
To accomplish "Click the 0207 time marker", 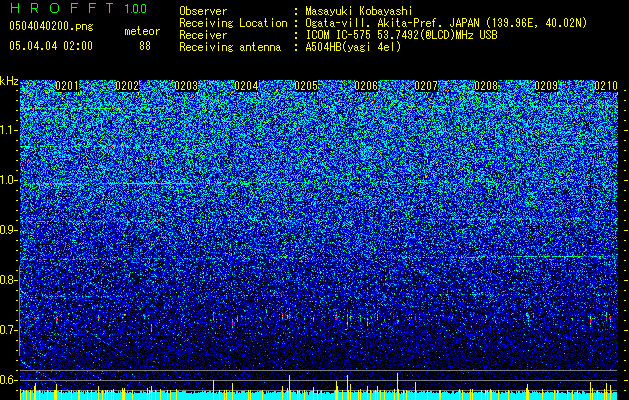I will click(426, 86).
